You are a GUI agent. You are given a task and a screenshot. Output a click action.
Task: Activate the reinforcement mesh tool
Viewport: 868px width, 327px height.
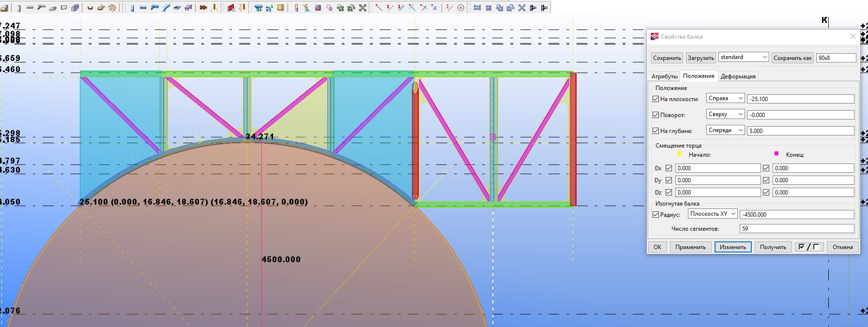point(112,8)
